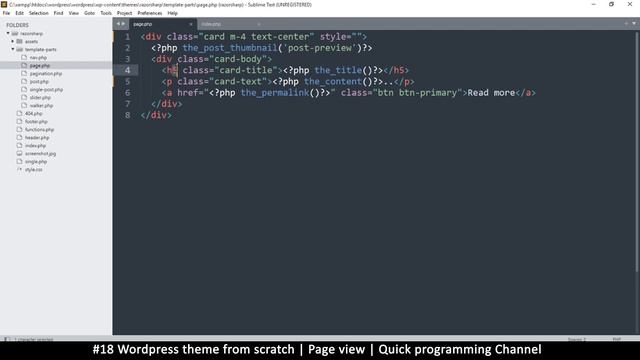
Task: Open walker.php in the sidebar
Action: tap(41, 105)
